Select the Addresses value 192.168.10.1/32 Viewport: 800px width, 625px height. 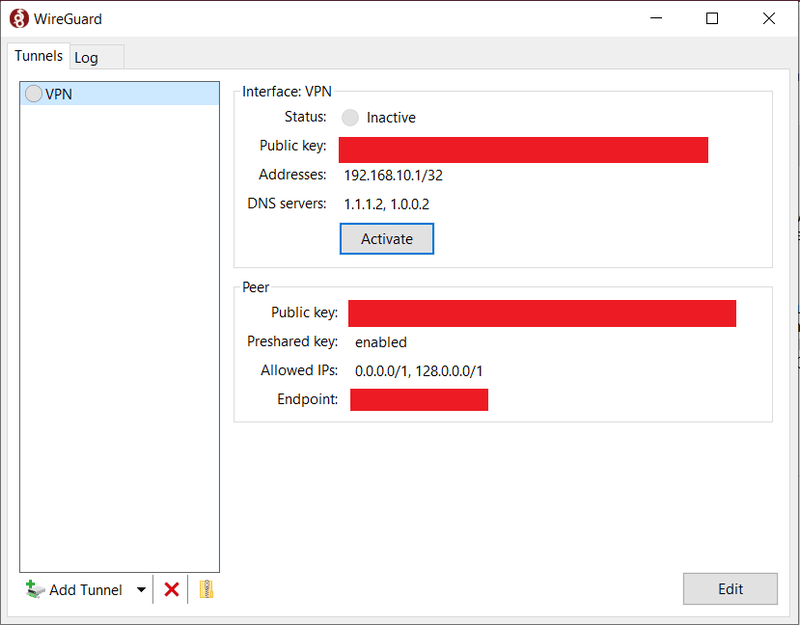393,176
